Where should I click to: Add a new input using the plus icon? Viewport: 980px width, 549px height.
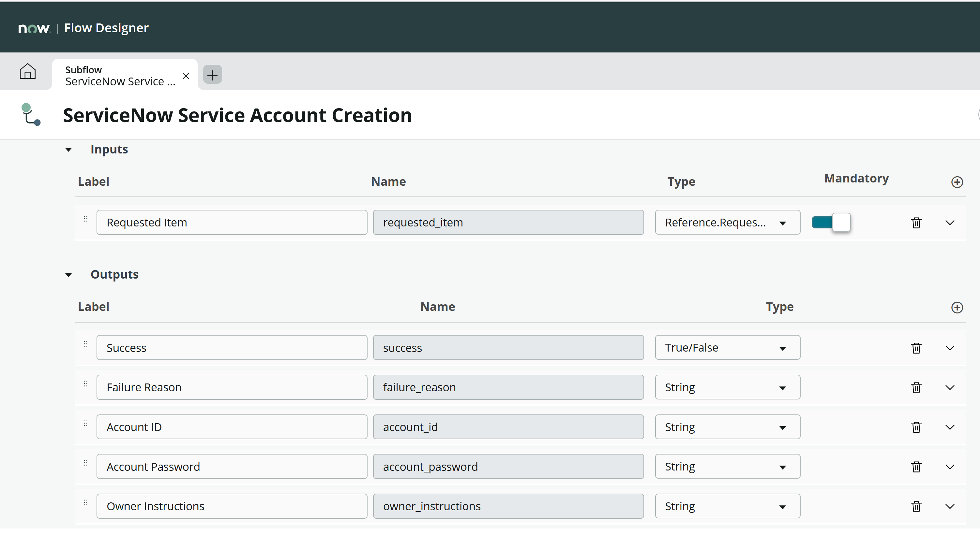click(x=957, y=182)
